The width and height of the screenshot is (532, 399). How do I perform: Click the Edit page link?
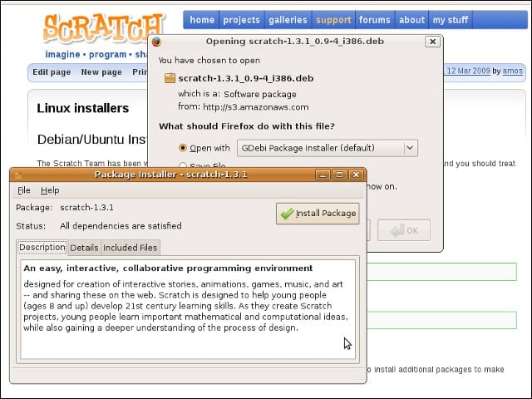[52, 72]
